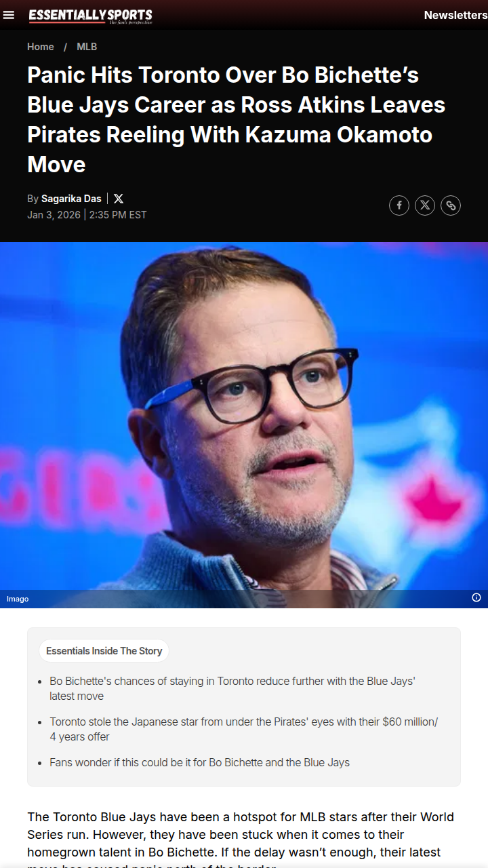Image resolution: width=488 pixels, height=868 pixels.
Task: Select bullet about $60 million offer
Action: tap(244, 729)
